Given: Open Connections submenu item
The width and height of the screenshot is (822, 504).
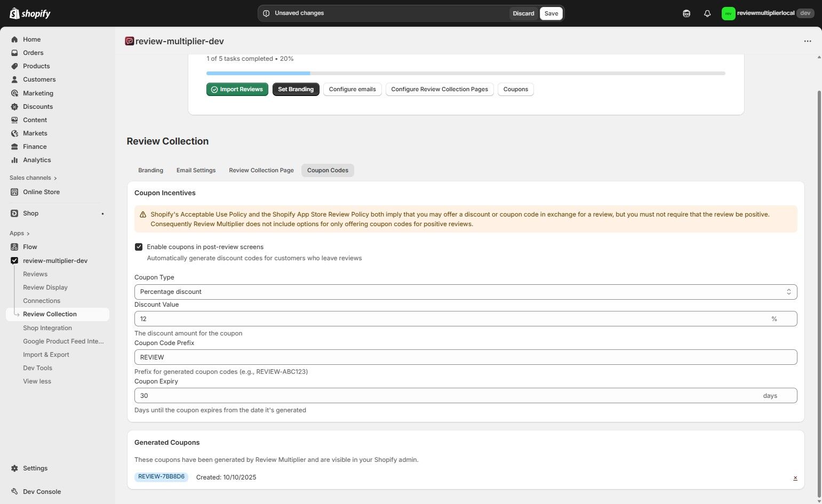Looking at the screenshot, I should [42, 301].
